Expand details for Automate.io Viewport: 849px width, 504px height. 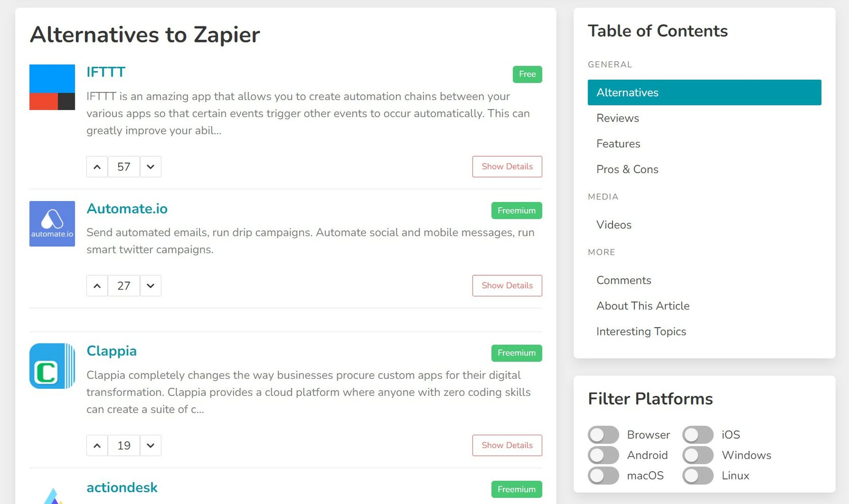click(507, 286)
